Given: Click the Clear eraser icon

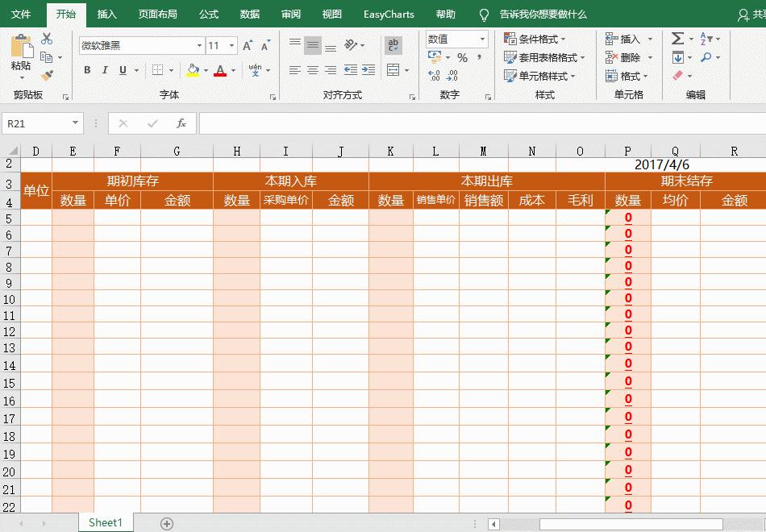Looking at the screenshot, I should pos(677,73).
